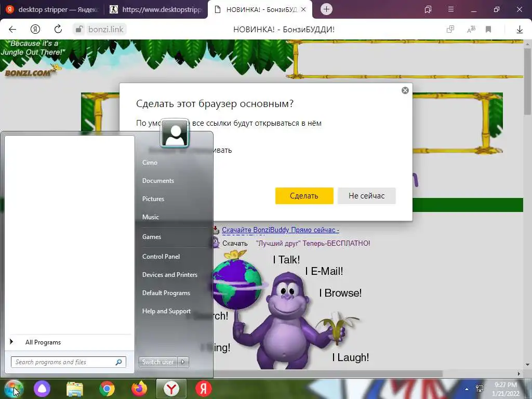This screenshot has height=399, width=532.
Task: Select the BonziBuddy gorilla image
Action: point(287,320)
